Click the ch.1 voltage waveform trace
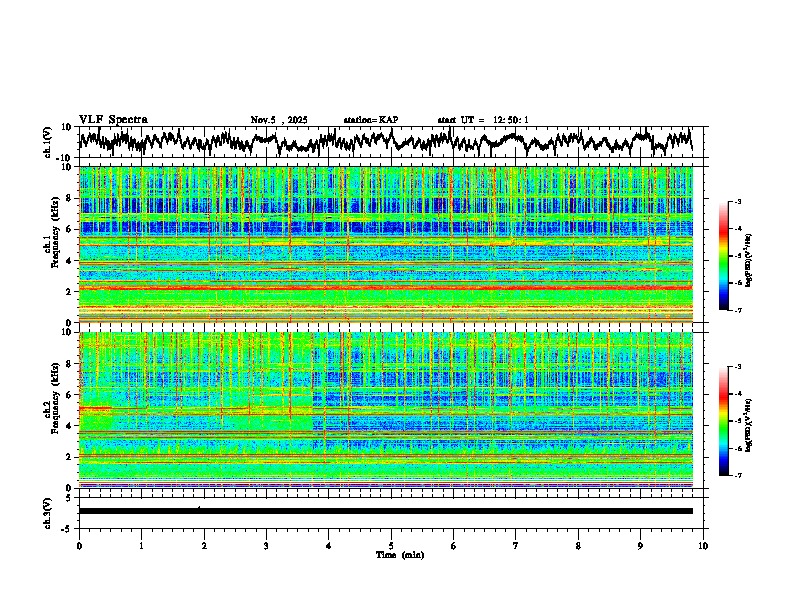This screenshot has width=792, height=612. click(x=385, y=141)
